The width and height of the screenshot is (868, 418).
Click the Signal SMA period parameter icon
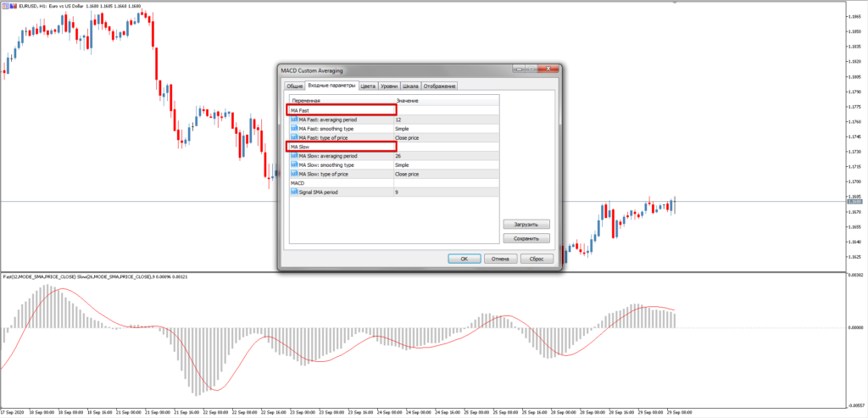coord(294,192)
